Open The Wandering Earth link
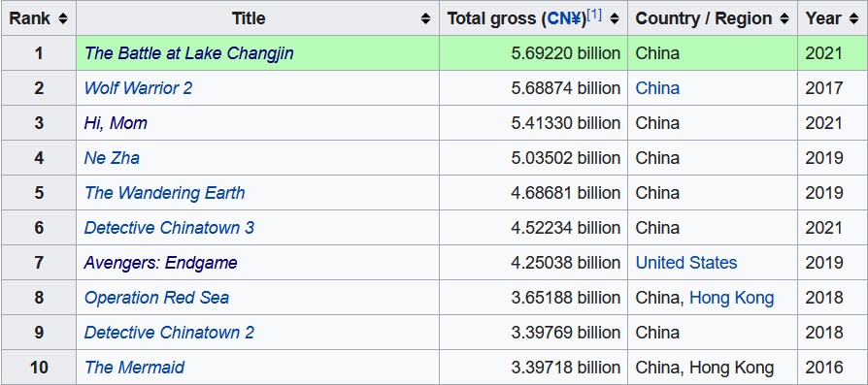The height and width of the screenshot is (385, 868). coord(164,192)
